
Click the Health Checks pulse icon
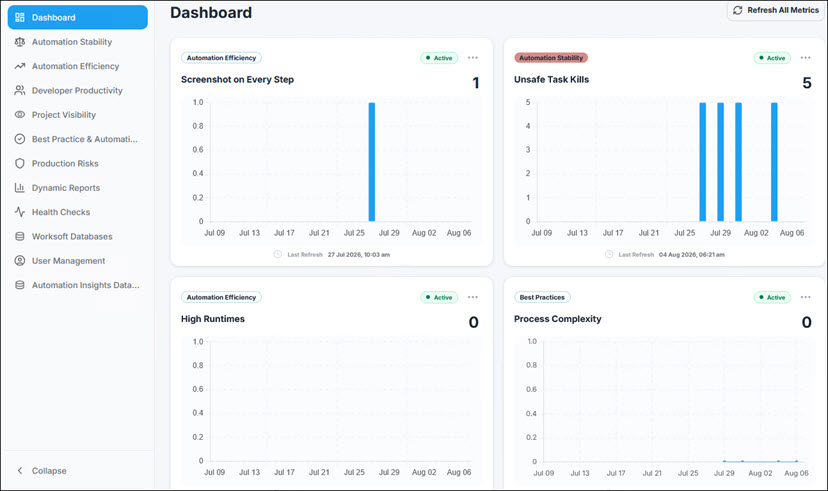point(20,212)
